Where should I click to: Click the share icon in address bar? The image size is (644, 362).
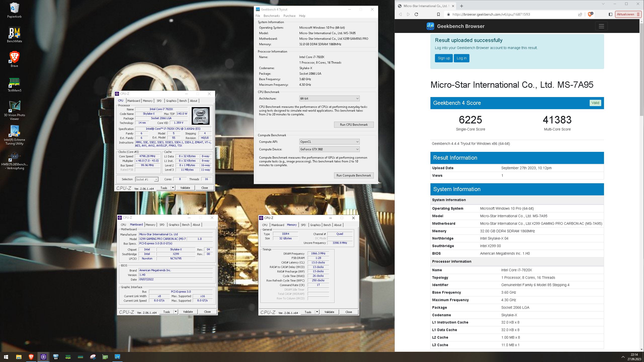click(x=580, y=14)
